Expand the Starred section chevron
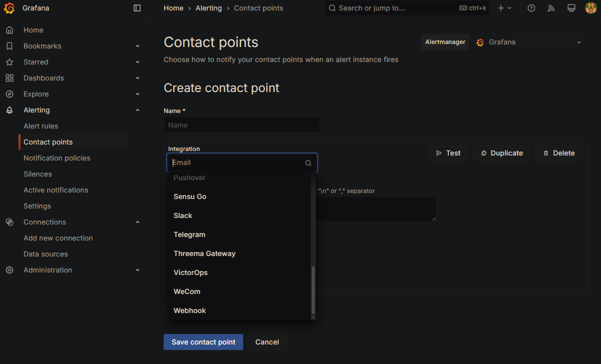 click(x=138, y=62)
